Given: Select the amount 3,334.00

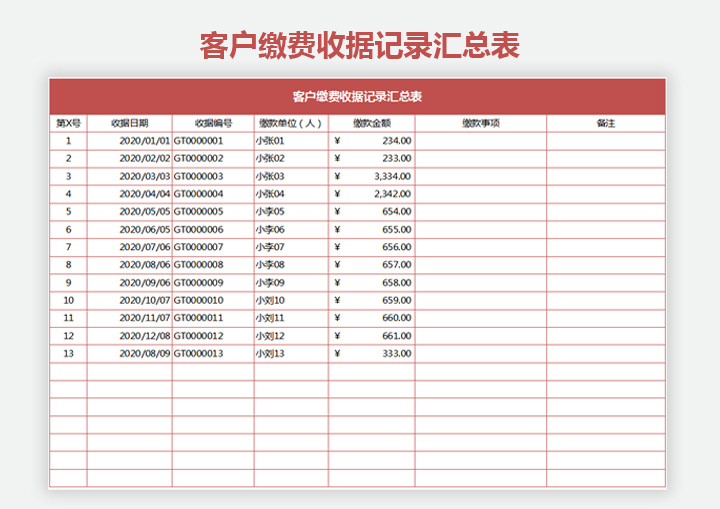Looking at the screenshot, I should [393, 176].
